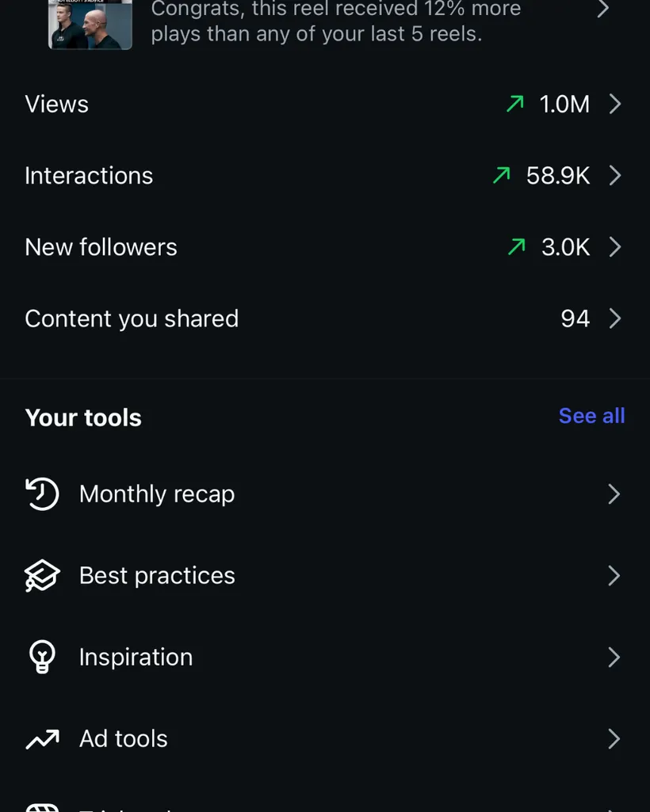Tap the Ad tools trending arrow icon
The image size is (650, 812).
(x=42, y=739)
